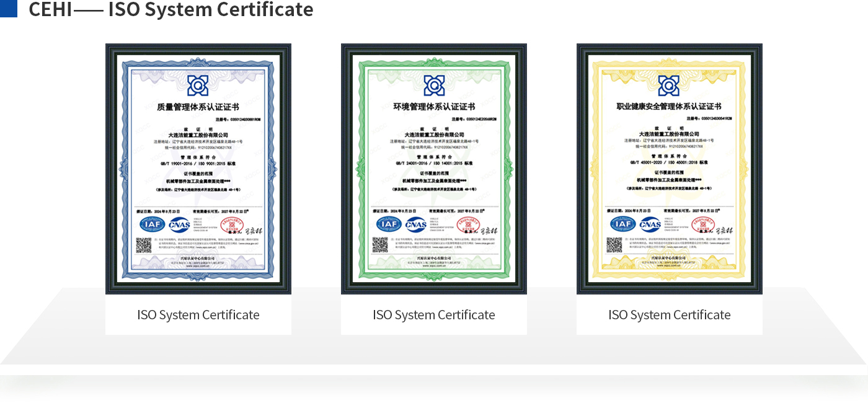Screen dimensions: 868x403
Task: Open the green environmental management certificate image
Action: (434, 169)
